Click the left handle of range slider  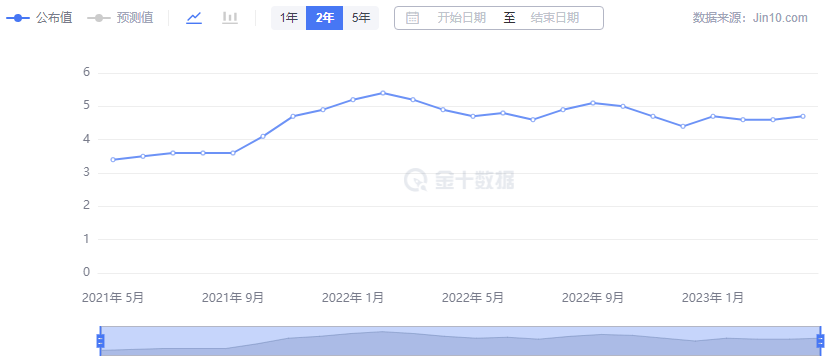point(100,340)
